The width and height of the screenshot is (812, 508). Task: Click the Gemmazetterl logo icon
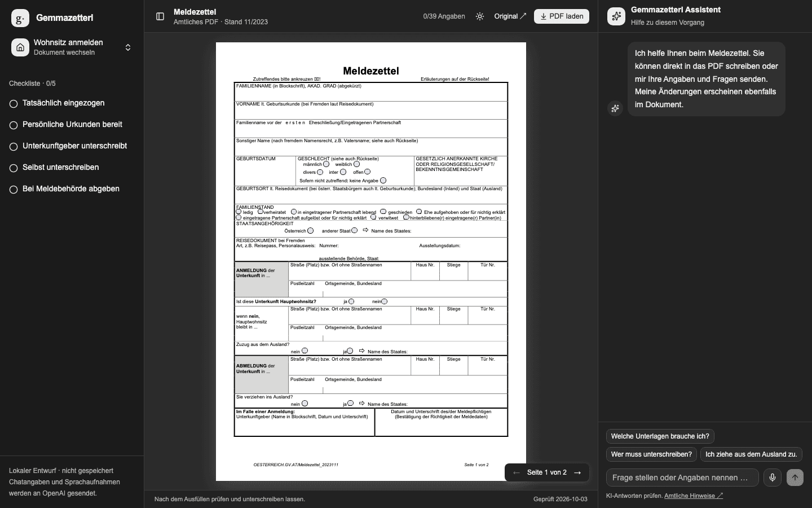pos(20,18)
